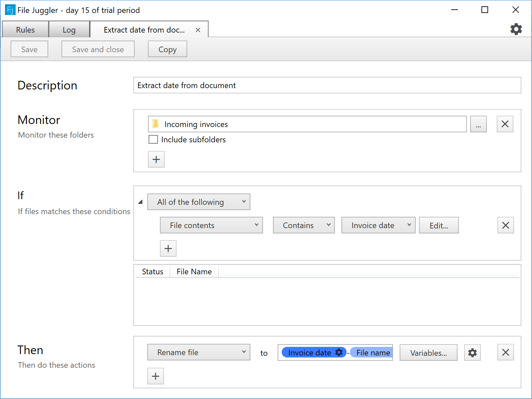Remove the Rename file action
Screen dimensions: 532x399
pyautogui.click(x=505, y=352)
